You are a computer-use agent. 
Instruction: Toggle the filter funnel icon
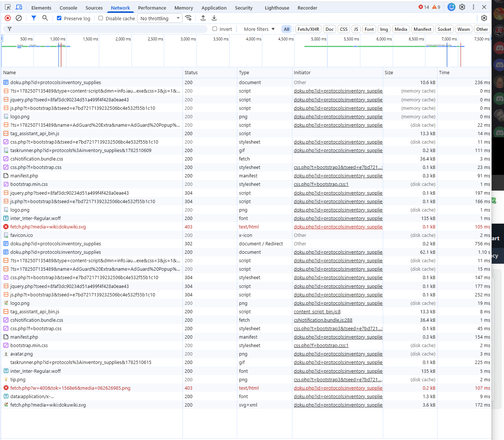[34, 18]
